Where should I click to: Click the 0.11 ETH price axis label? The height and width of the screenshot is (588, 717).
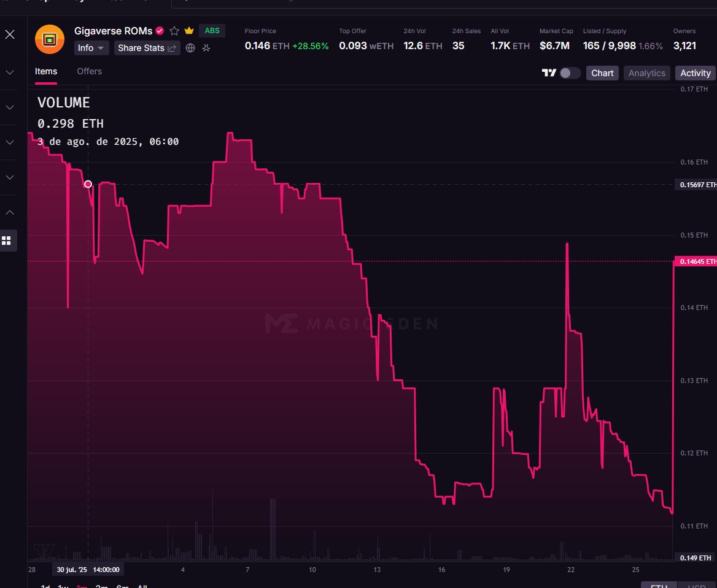(x=694, y=526)
